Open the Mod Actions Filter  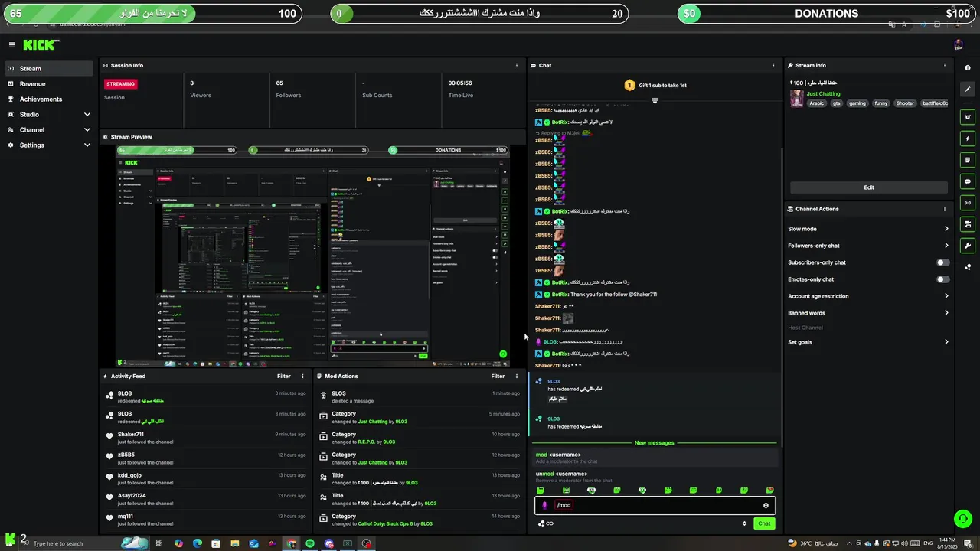click(498, 377)
